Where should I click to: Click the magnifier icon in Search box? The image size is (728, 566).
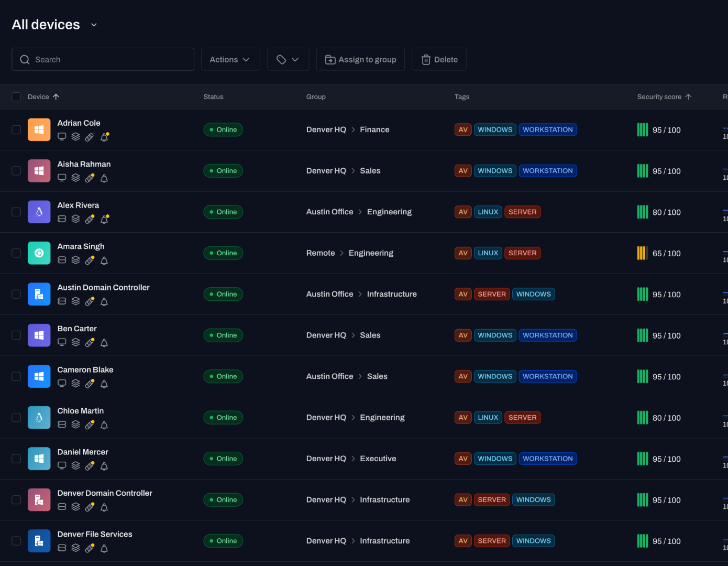(x=25, y=60)
